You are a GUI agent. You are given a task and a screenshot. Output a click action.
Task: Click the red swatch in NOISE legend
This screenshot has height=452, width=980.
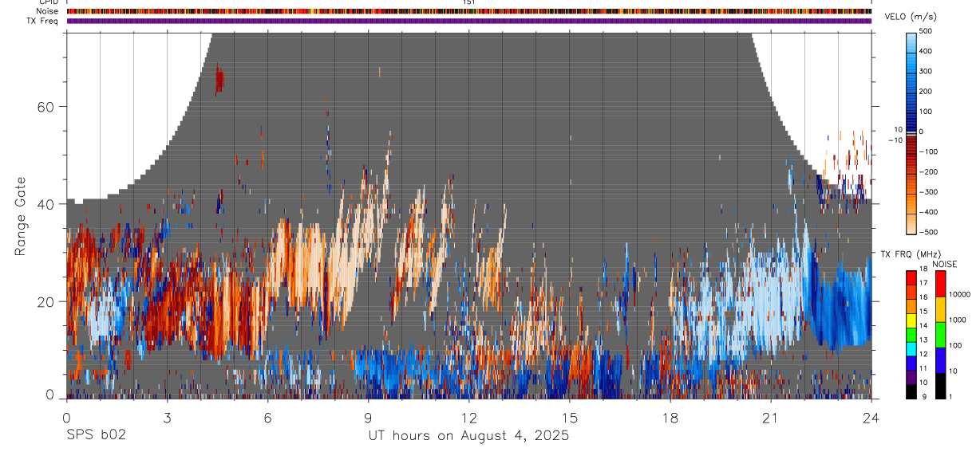(940, 283)
